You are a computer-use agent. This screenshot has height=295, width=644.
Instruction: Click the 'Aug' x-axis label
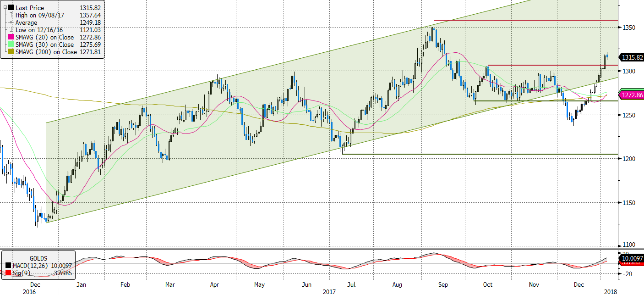pyautogui.click(x=397, y=284)
